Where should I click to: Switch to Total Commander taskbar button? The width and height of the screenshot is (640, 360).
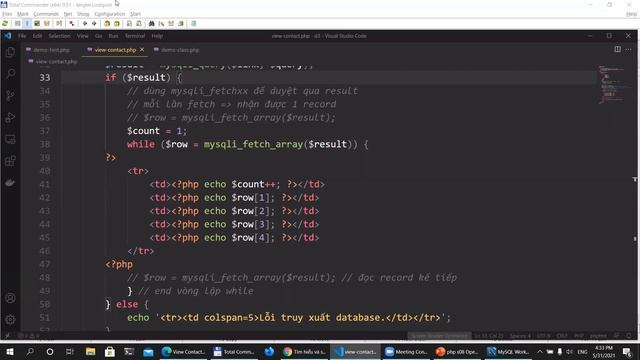[234, 351]
